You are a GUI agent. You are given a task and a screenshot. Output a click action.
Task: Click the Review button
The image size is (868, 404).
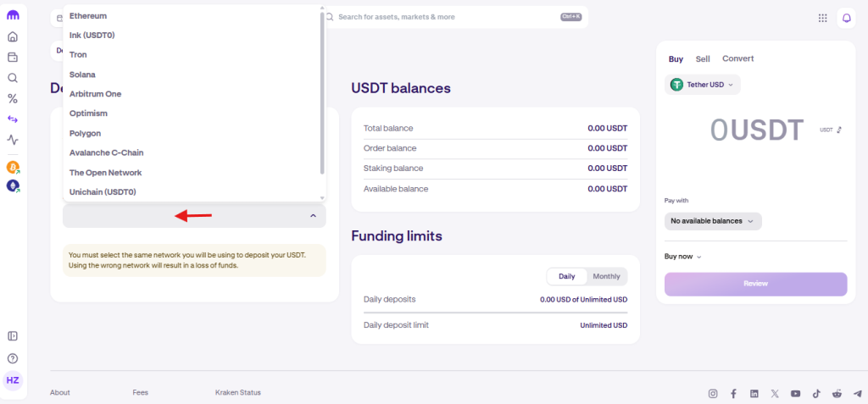click(x=755, y=284)
